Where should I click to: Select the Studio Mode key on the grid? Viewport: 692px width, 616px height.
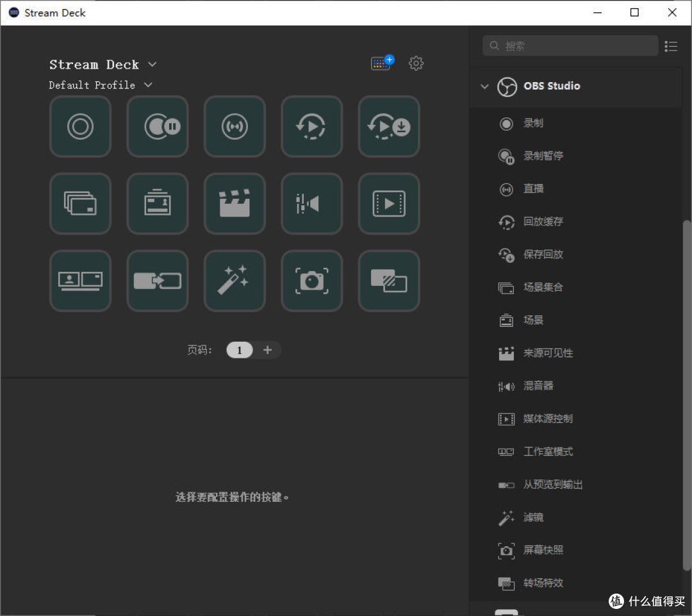coord(80,281)
